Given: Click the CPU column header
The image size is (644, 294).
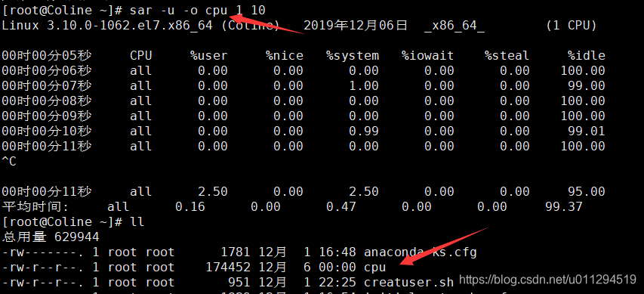Looking at the screenshot, I should [141, 55].
